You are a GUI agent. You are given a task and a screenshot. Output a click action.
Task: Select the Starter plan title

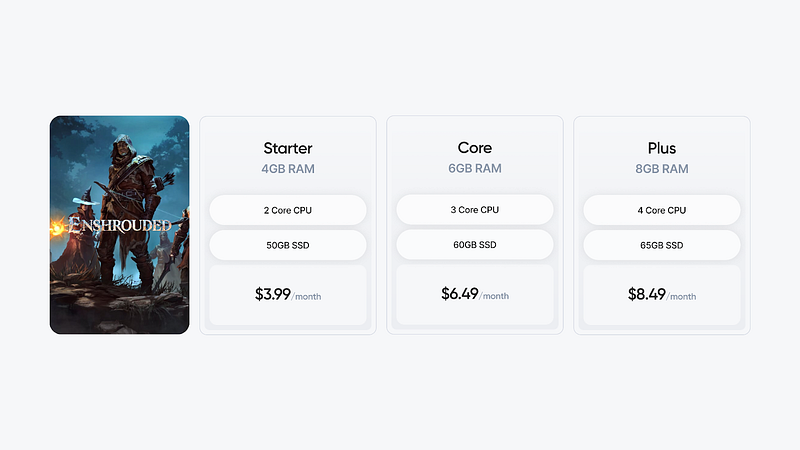click(288, 148)
